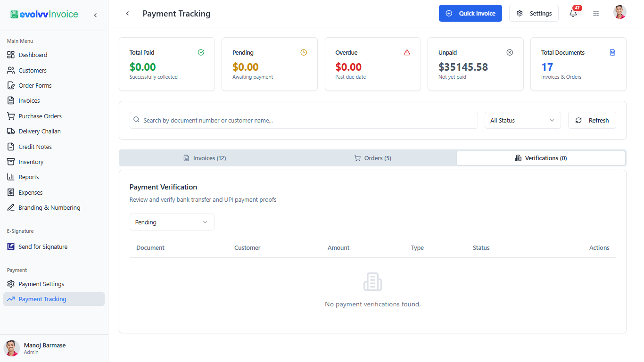Viewport: 644px width, 362px height.
Task: Open the Pending verification filter dropdown
Action: click(172, 222)
